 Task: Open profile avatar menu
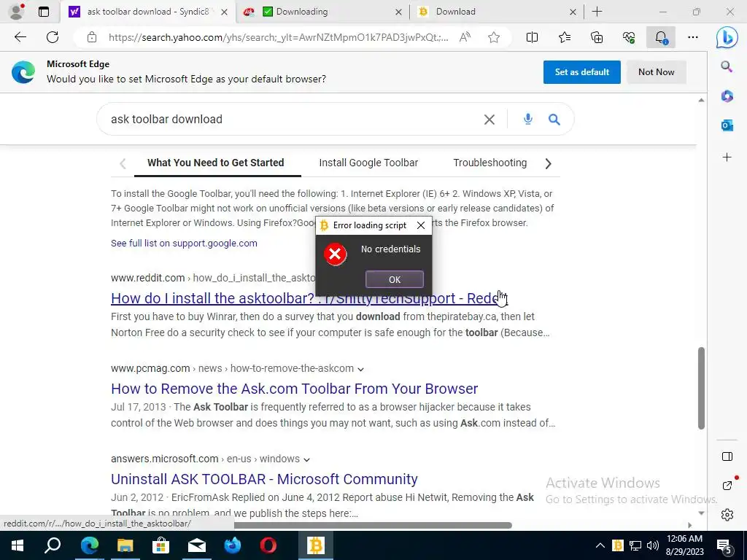click(17, 12)
